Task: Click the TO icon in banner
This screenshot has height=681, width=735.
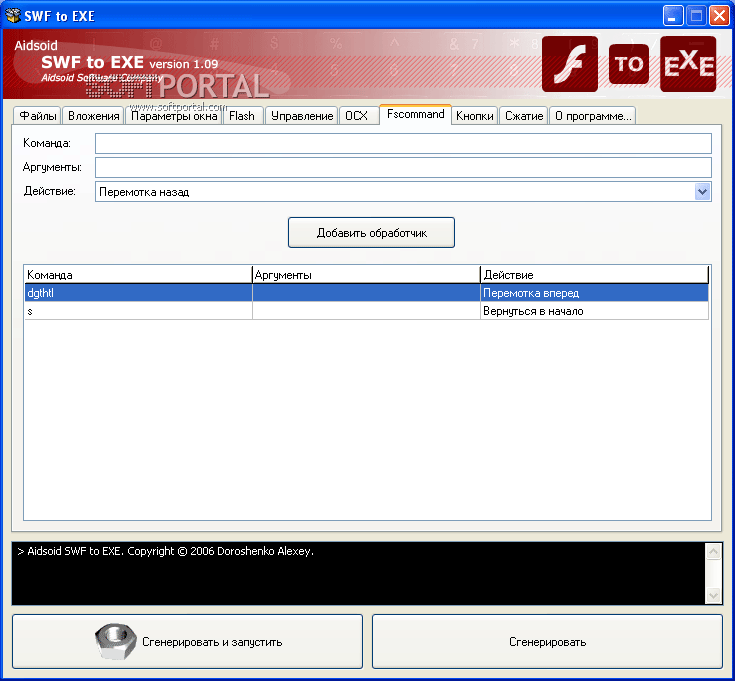Action: tap(629, 64)
